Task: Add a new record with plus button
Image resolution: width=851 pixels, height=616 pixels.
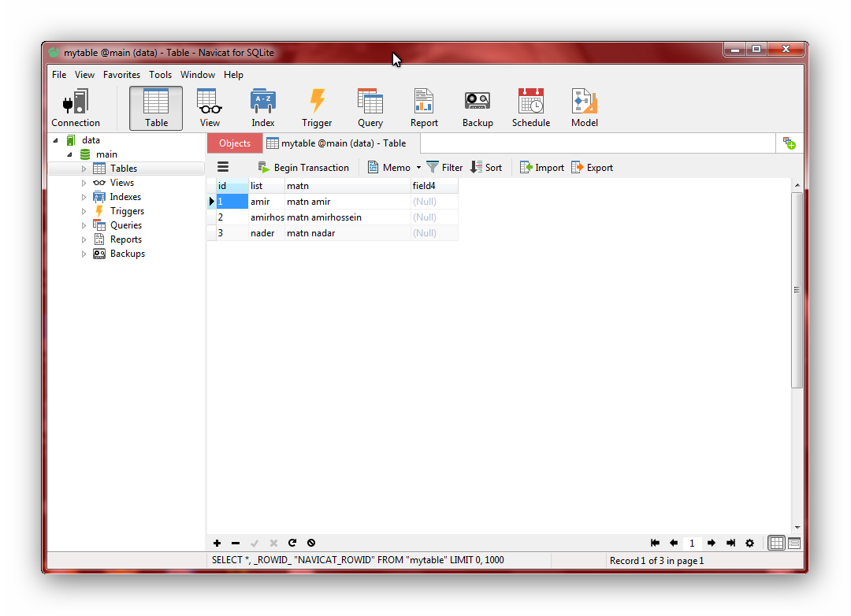Action: tap(217, 543)
